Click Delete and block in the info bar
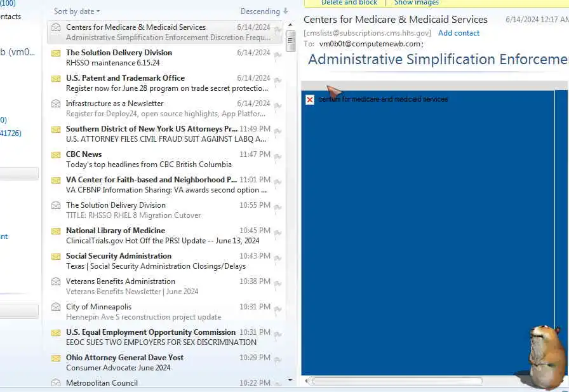This screenshot has height=392, width=569. point(349,3)
